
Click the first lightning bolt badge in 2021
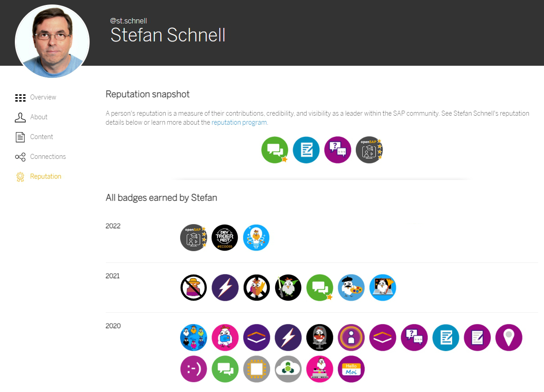click(x=225, y=288)
